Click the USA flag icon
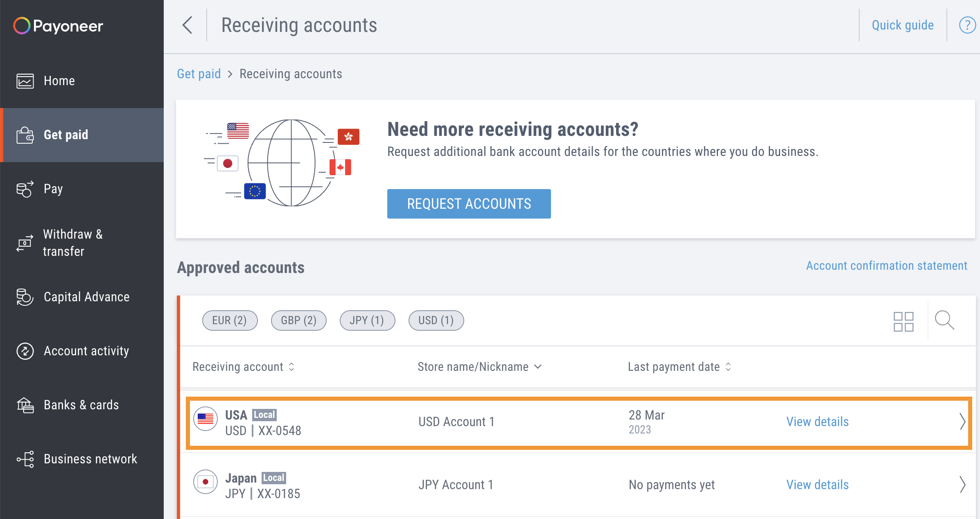Viewport: 980px width, 519px height. 205,419
